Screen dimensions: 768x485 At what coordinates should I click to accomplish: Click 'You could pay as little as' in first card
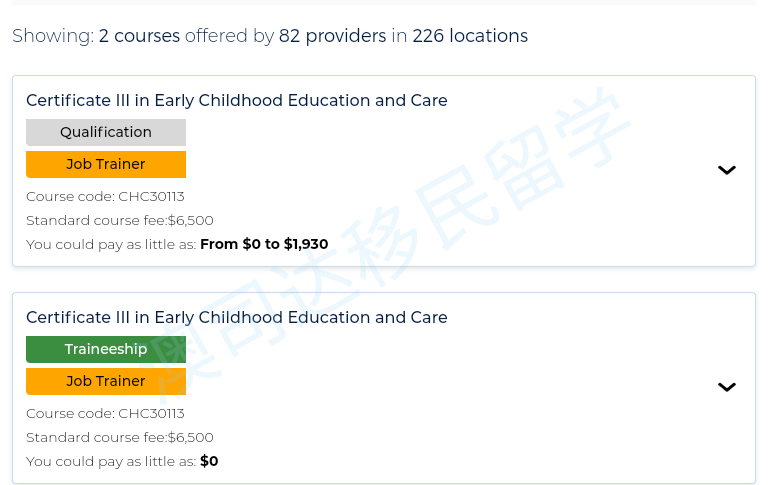tap(110, 244)
